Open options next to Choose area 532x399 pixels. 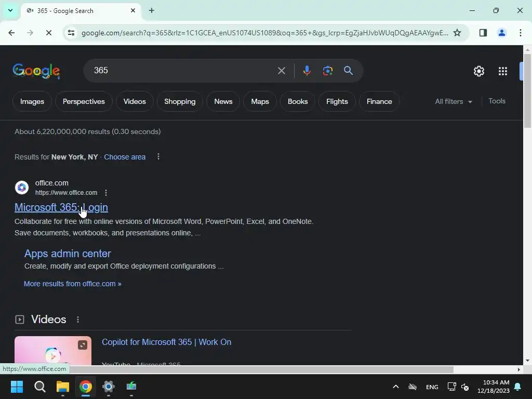tap(158, 157)
